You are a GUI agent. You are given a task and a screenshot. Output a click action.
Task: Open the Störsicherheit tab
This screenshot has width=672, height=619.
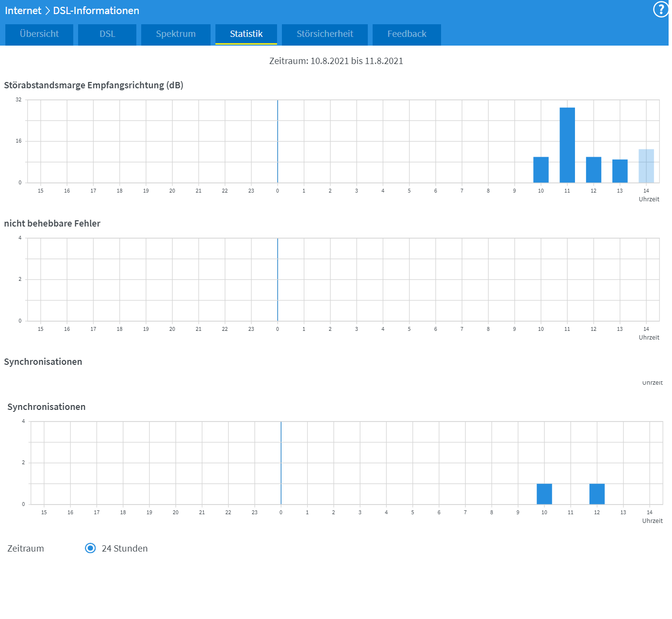(325, 34)
